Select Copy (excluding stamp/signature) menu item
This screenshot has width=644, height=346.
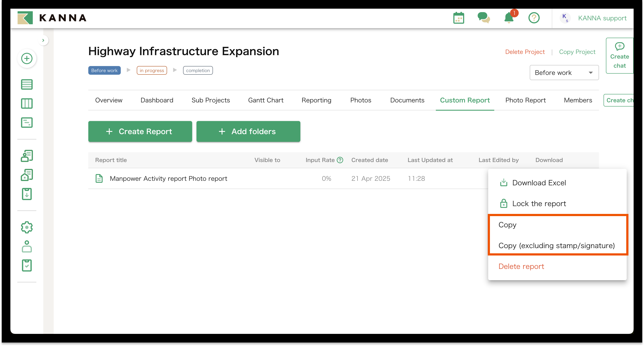point(557,246)
